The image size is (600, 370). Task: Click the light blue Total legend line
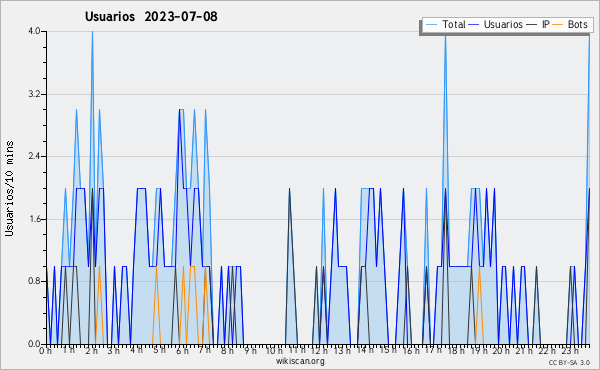[x=431, y=25]
